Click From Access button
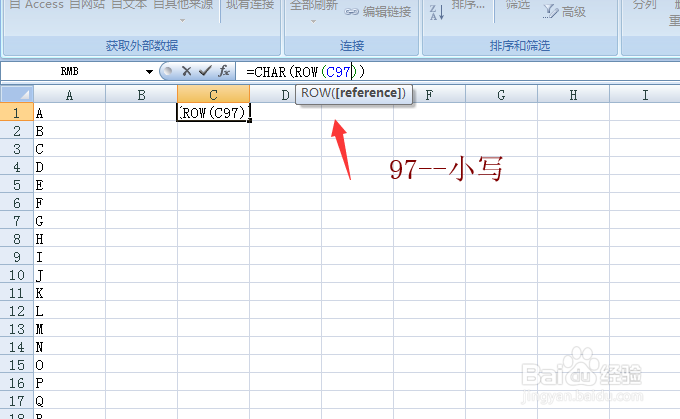680x419 pixels. click(36, 5)
